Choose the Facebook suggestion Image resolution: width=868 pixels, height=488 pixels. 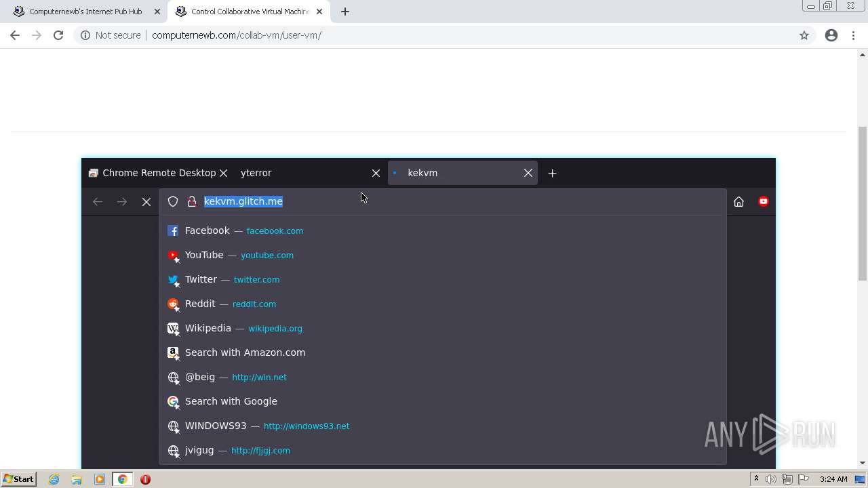(442, 230)
